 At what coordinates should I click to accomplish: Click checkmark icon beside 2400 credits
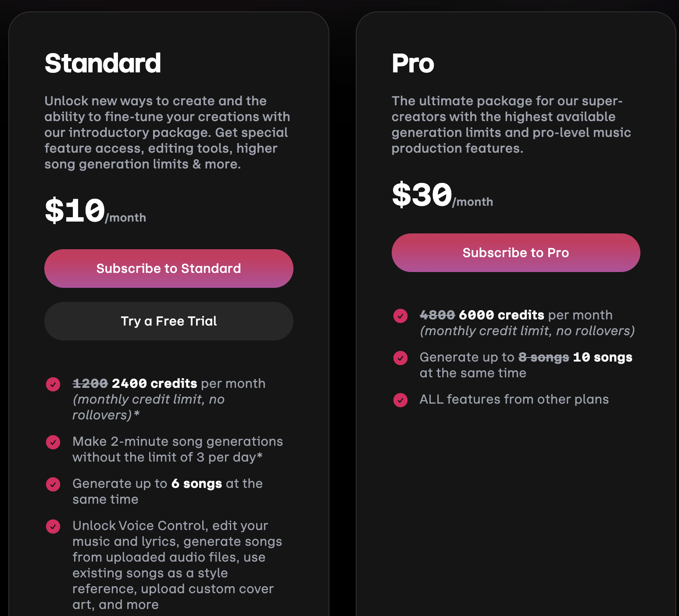click(53, 384)
